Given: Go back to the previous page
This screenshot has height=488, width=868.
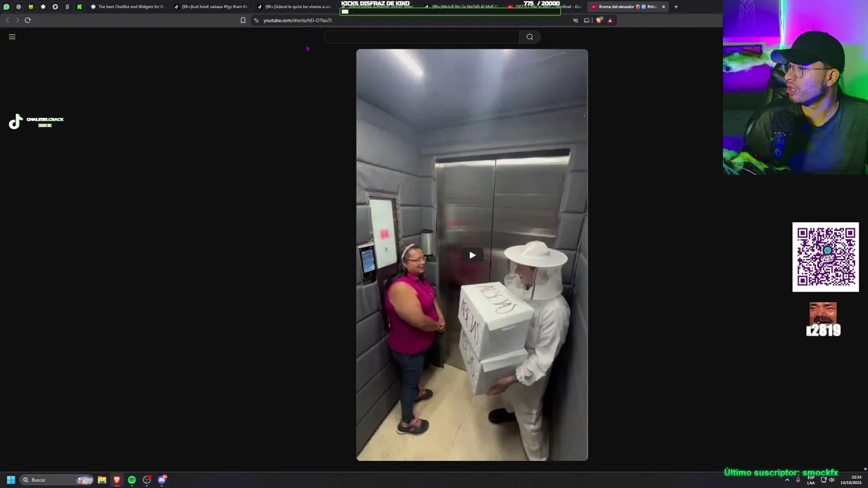Looking at the screenshot, I should 7,20.
